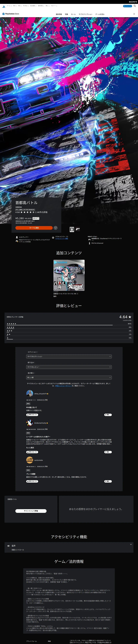The height and width of the screenshot is (644, 138).
Task: Add the game to wishlist with heart icon
Action: (x=56, y=228)
